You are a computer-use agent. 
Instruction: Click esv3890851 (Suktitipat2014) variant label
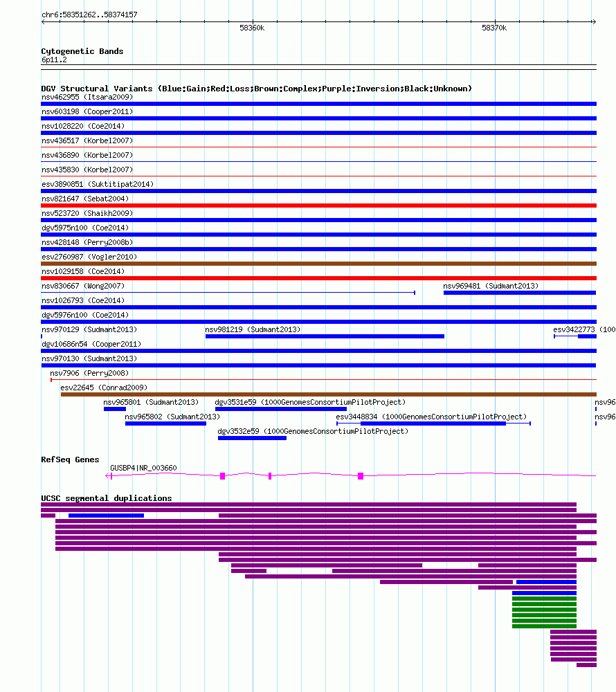coord(98,185)
